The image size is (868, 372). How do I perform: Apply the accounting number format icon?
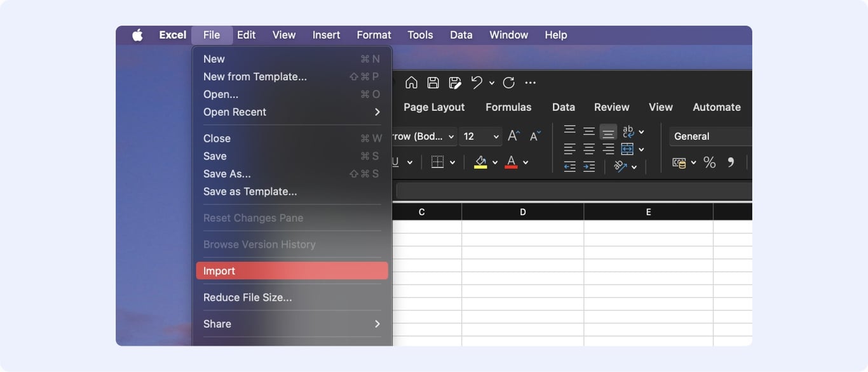click(x=679, y=163)
